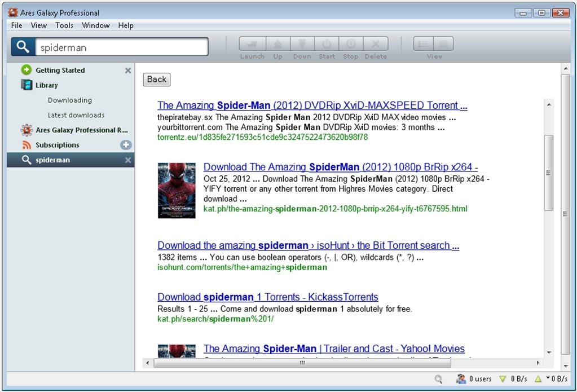
Task: Click the kat.ph amazing-spiderman-2012-1080p URL text
Action: point(335,209)
